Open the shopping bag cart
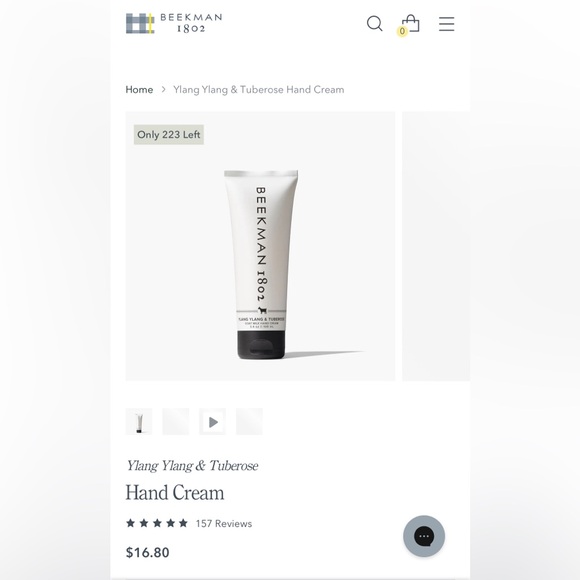Viewport: 580px width, 580px height. [411, 23]
